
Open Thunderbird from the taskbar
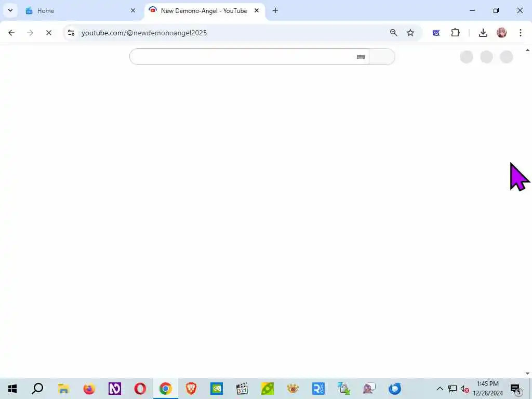click(395, 389)
